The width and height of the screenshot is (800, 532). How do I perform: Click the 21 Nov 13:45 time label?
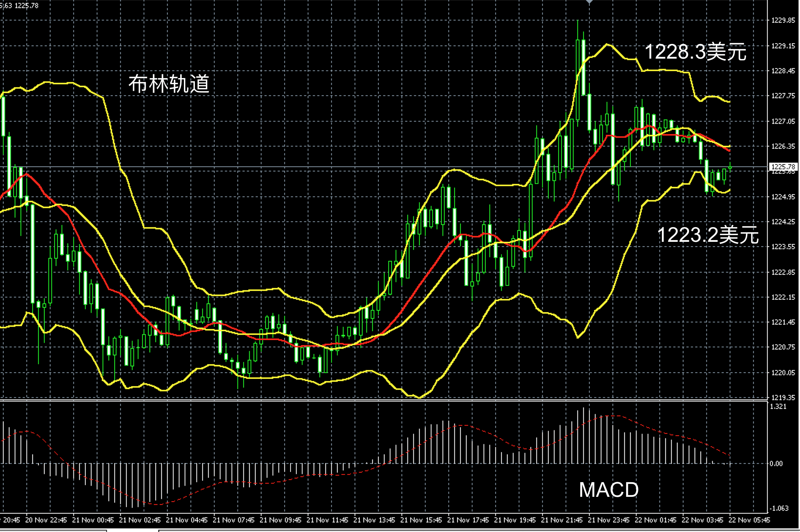click(374, 520)
